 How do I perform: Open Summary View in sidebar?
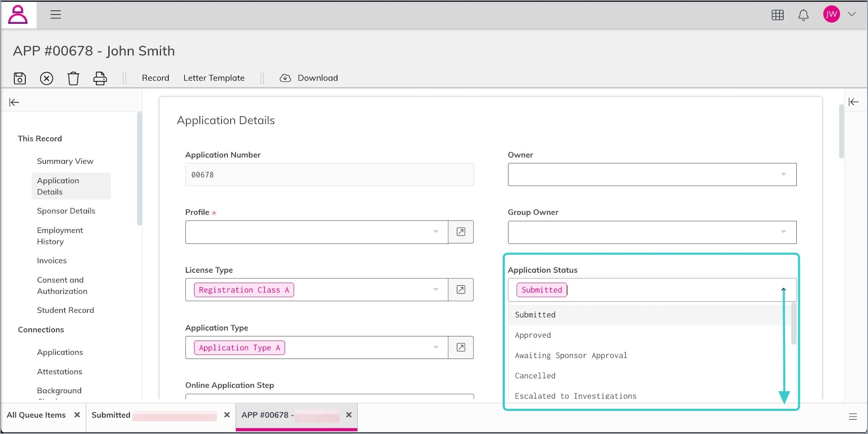tap(65, 161)
